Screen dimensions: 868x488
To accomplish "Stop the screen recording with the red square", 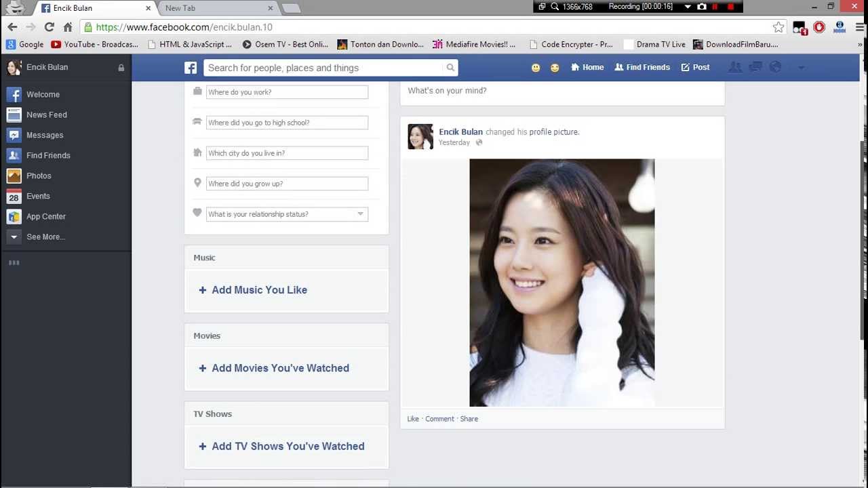I will click(x=730, y=7).
